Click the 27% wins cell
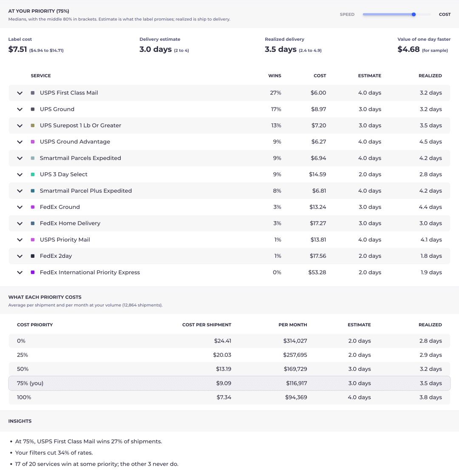The width and height of the screenshot is (459, 476). [275, 93]
